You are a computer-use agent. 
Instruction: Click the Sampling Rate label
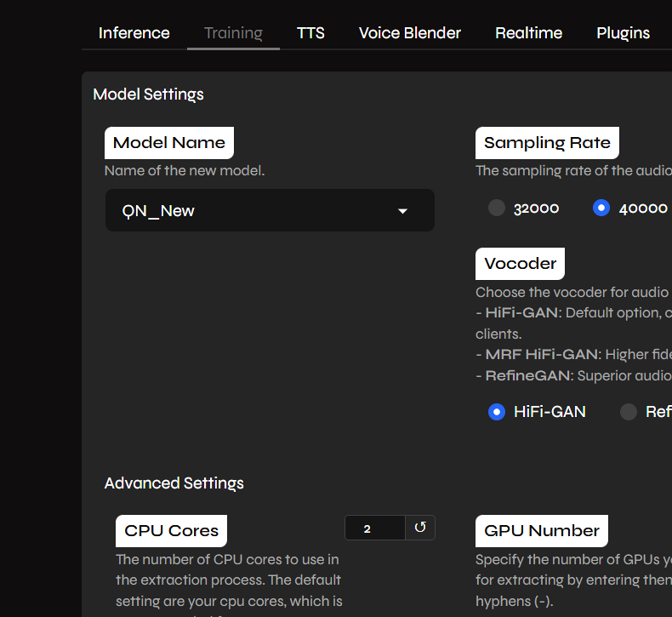(x=547, y=143)
